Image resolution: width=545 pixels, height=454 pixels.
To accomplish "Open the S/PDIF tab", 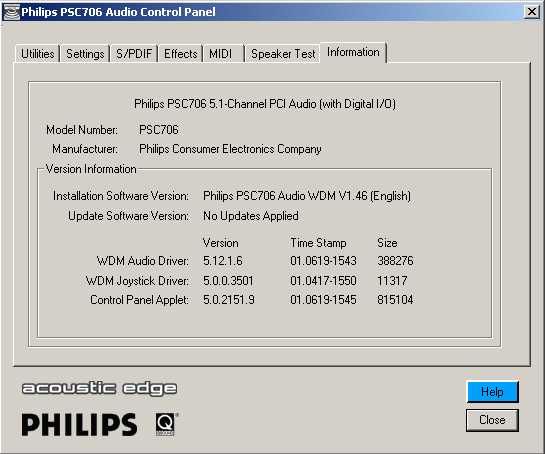I will (x=134, y=54).
